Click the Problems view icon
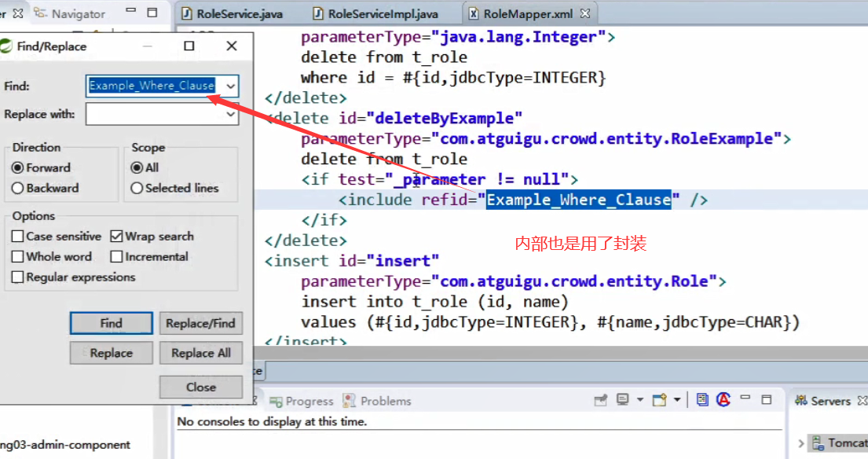Viewport: 868px width, 459px height. tap(349, 401)
